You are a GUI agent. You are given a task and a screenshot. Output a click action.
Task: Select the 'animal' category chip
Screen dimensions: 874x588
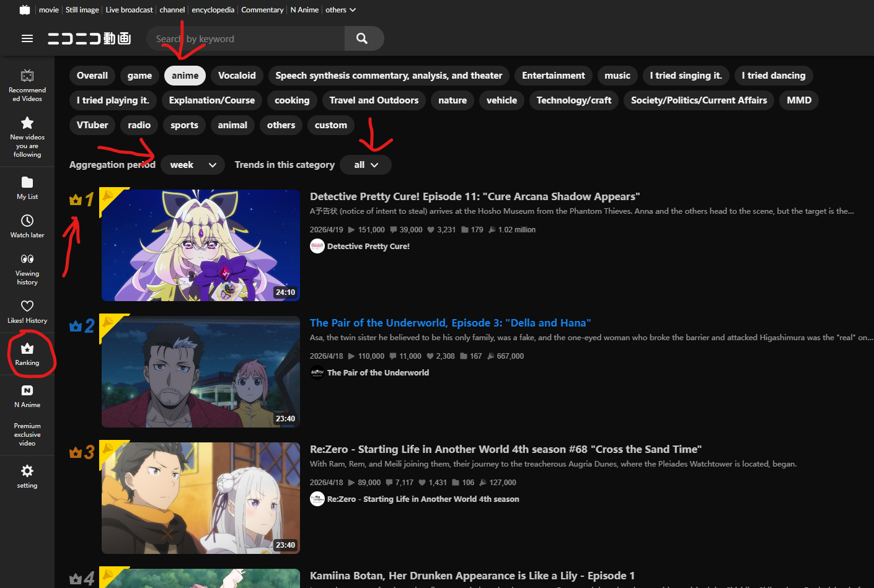pos(232,125)
